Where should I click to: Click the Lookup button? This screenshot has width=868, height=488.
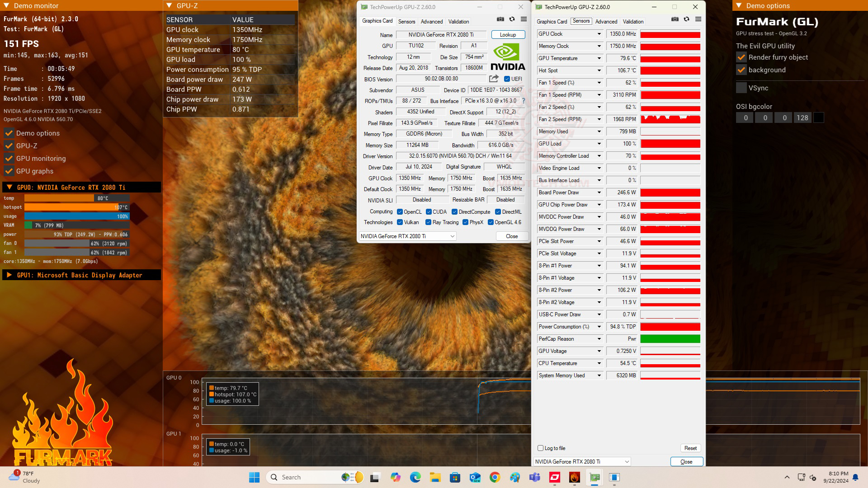(x=508, y=35)
